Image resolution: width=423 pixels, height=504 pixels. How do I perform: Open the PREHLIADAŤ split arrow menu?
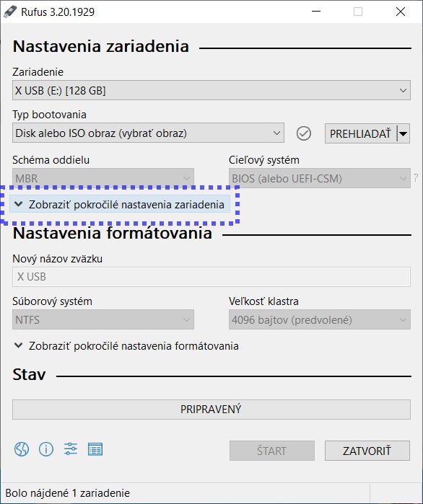[x=403, y=133]
